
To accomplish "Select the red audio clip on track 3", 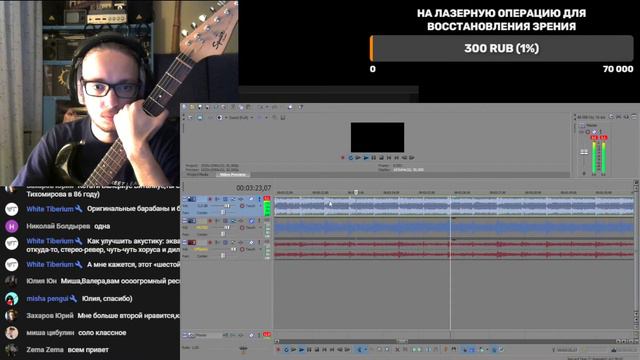I will pyautogui.click(x=454, y=249).
